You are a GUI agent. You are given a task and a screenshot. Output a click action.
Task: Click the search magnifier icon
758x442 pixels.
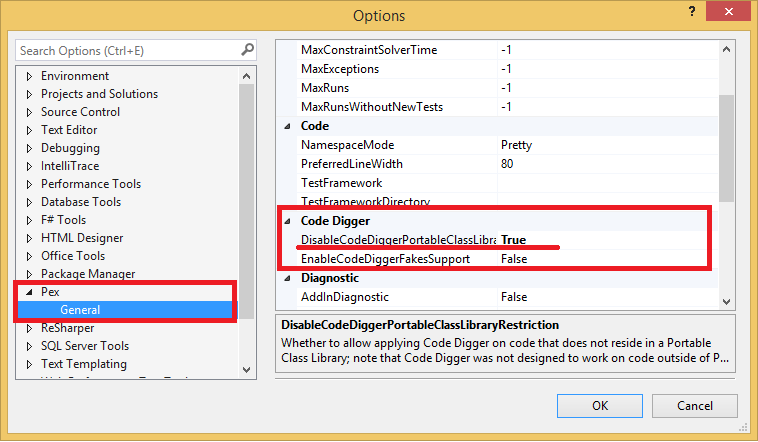tap(247, 50)
